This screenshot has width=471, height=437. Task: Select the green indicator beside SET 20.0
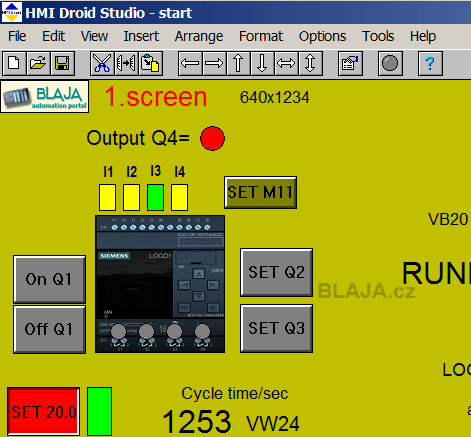(x=99, y=411)
